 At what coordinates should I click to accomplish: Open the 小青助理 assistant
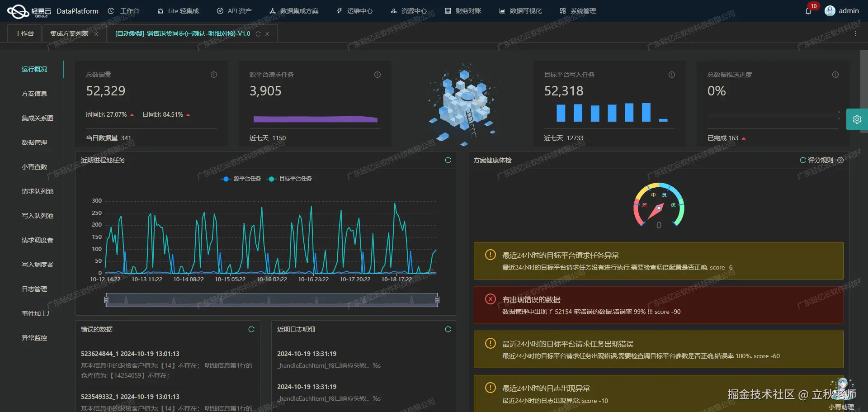[841, 393]
